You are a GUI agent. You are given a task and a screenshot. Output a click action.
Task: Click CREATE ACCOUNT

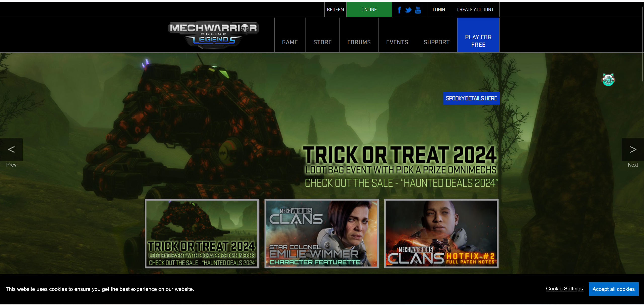pyautogui.click(x=475, y=10)
